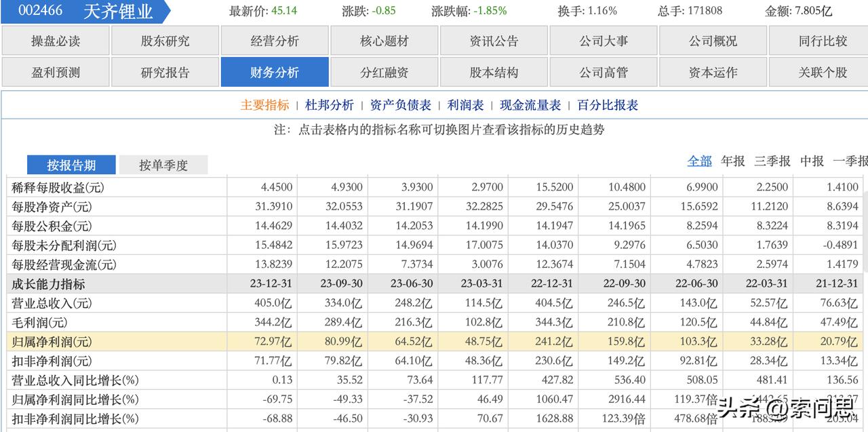This screenshot has height=432, width=868.
Task: View 资讯公告 announcements
Action: 494,41
